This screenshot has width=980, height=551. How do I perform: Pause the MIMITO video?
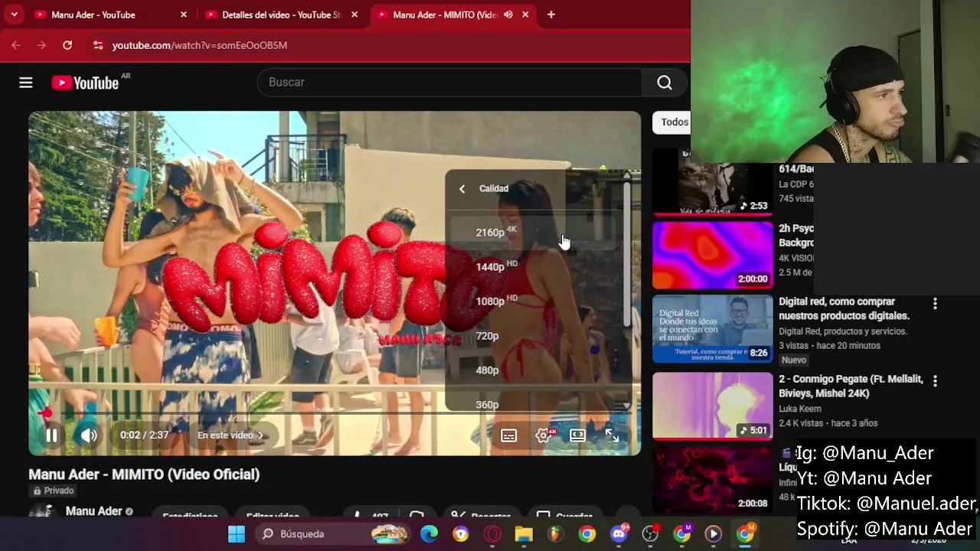[x=51, y=435]
